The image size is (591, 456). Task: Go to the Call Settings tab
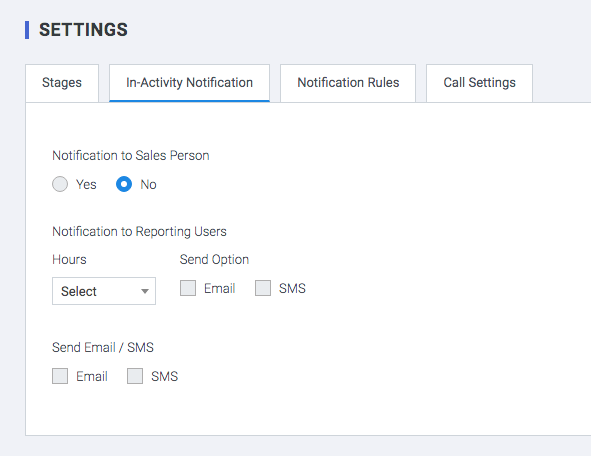click(479, 83)
